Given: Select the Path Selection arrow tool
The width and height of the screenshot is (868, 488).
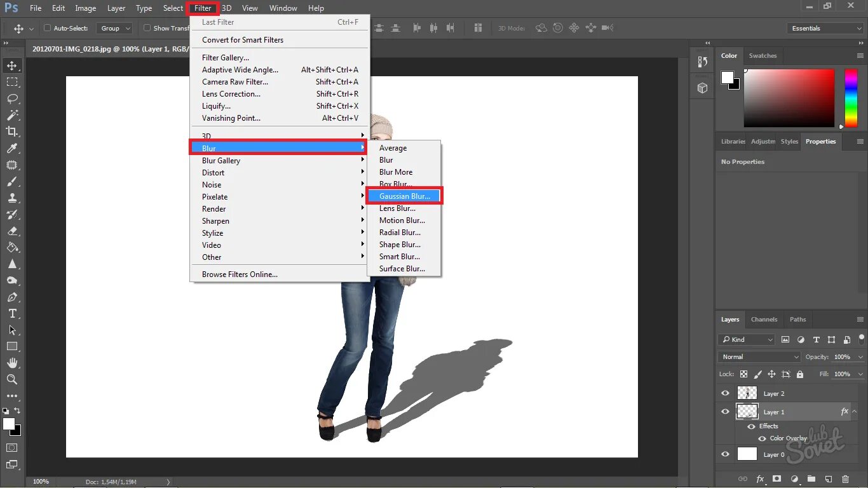Looking at the screenshot, I should (12, 330).
